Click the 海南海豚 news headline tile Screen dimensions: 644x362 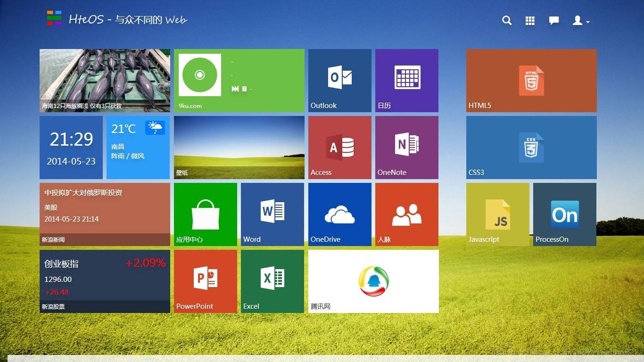105,80
